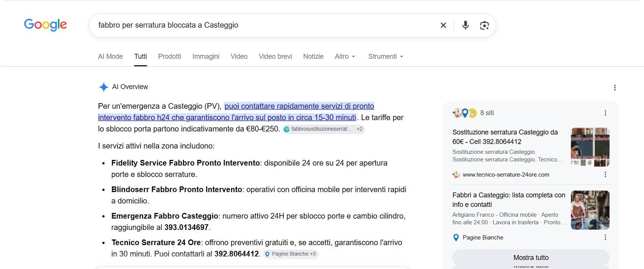Viewport: 644px width, 269px height.
Task: Select the Tutti tab
Action: click(x=141, y=56)
